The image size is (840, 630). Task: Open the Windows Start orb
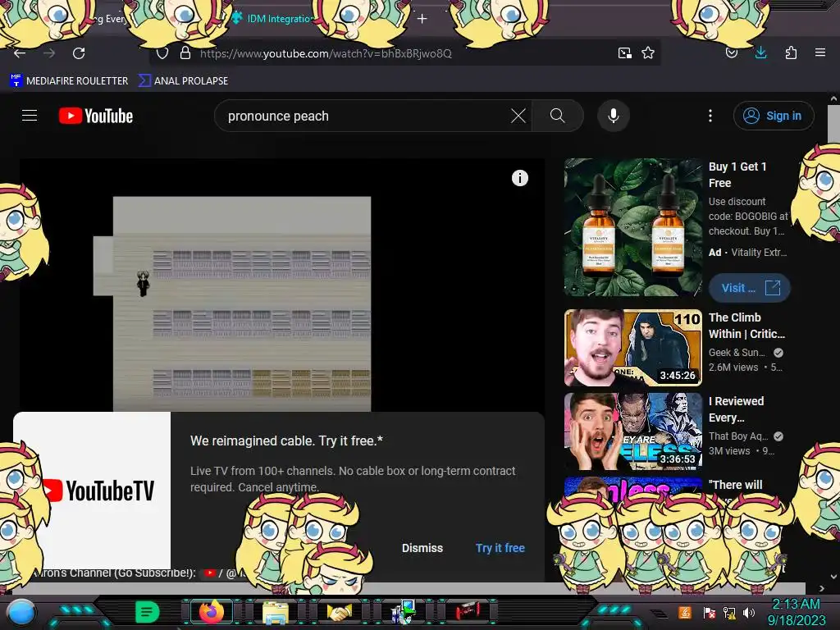21,612
